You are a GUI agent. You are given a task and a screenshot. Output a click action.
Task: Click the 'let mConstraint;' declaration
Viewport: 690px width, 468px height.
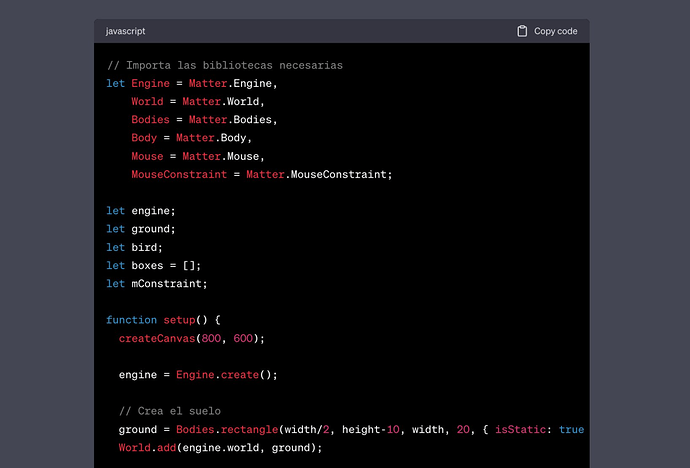[x=156, y=283]
